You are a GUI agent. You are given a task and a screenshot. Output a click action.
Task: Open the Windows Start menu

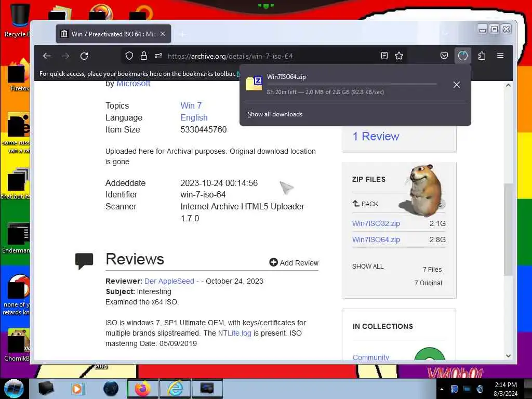click(14, 389)
